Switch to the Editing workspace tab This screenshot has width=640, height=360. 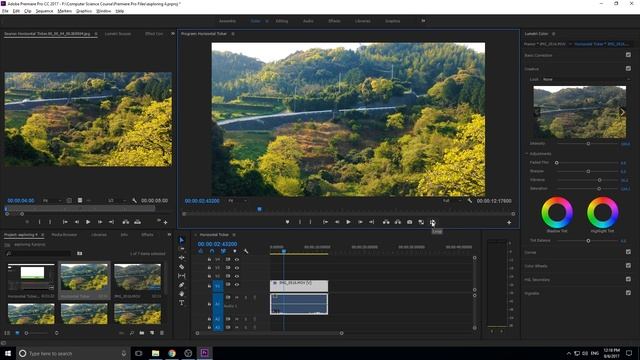282,21
